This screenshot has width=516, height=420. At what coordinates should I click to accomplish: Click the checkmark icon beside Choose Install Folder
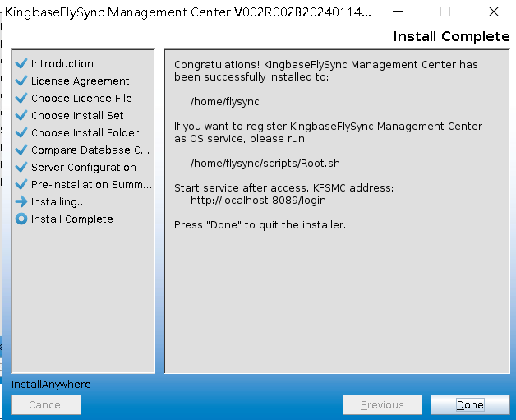pyautogui.click(x=21, y=132)
